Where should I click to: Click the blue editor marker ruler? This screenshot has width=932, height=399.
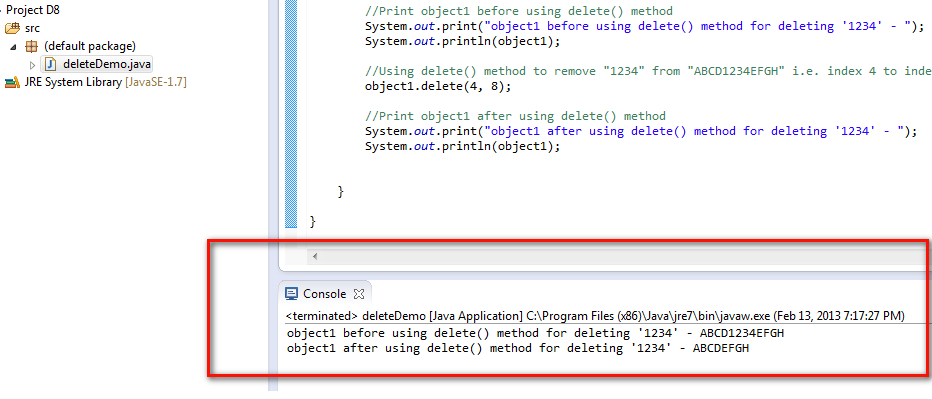pos(291,113)
